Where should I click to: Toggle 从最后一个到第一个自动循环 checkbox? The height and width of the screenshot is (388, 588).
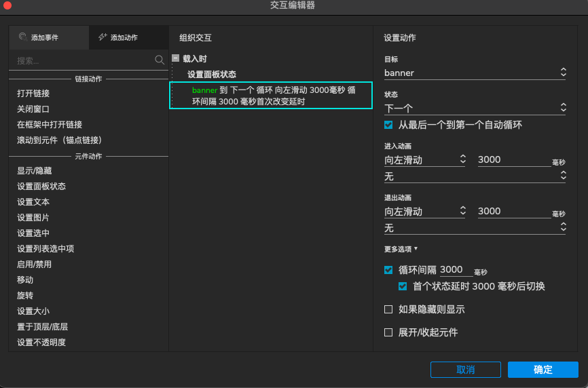388,125
